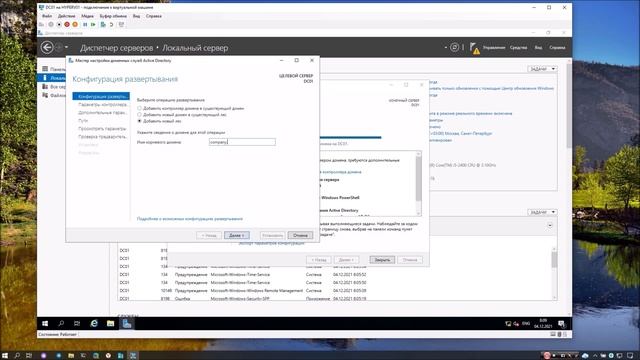
Task: Click the red Shut Down VM icon
Action: point(67,24)
